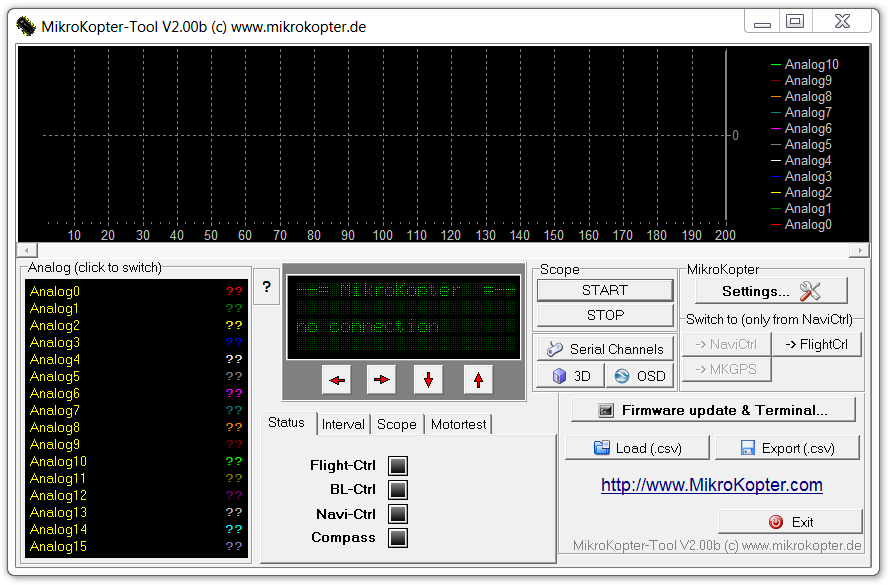Visit the www.MikroKopter.com link
888x585 pixels.
tap(711, 485)
